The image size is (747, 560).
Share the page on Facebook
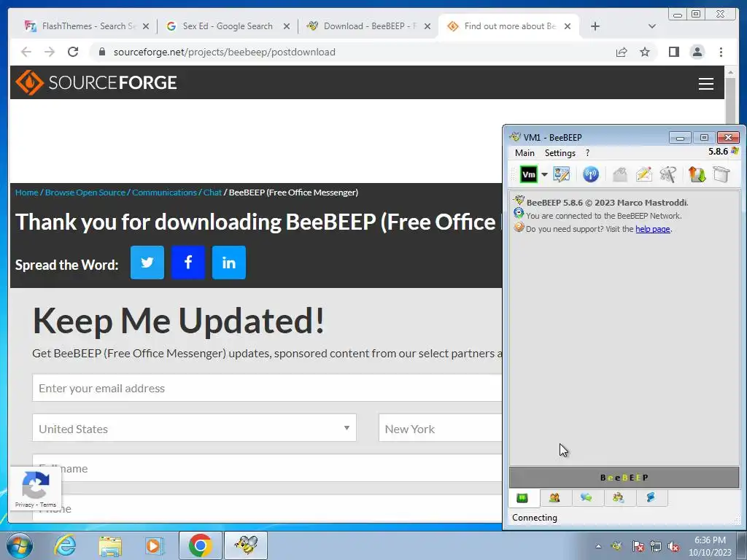coord(188,262)
